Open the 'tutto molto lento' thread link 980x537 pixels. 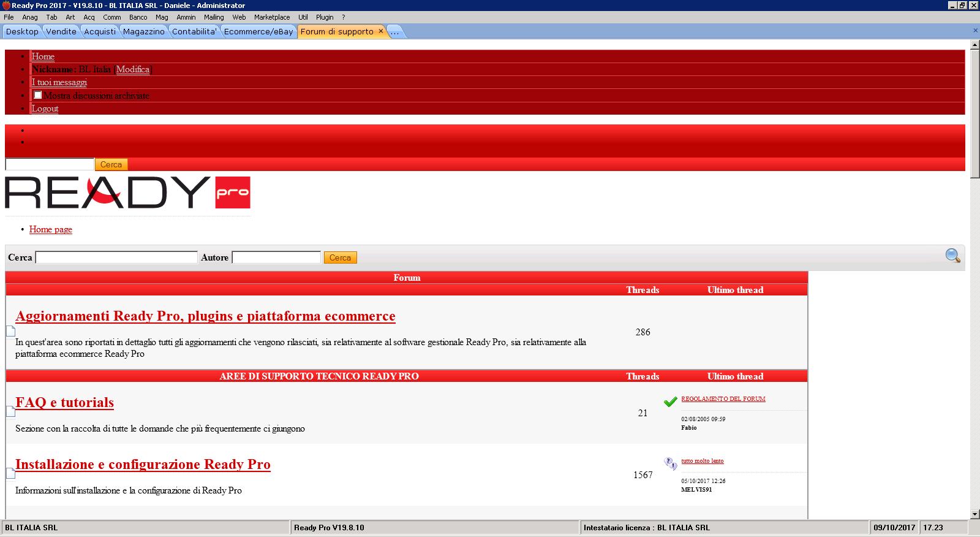[703, 460]
